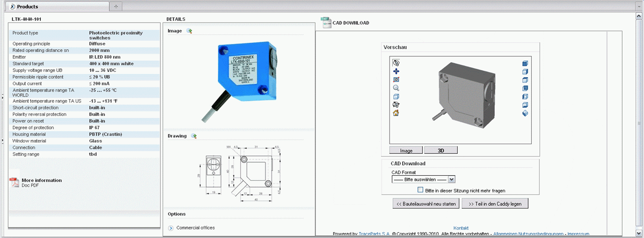Select the Products tab
Image resolution: width=644 pixels, height=238 pixels.
27,6
